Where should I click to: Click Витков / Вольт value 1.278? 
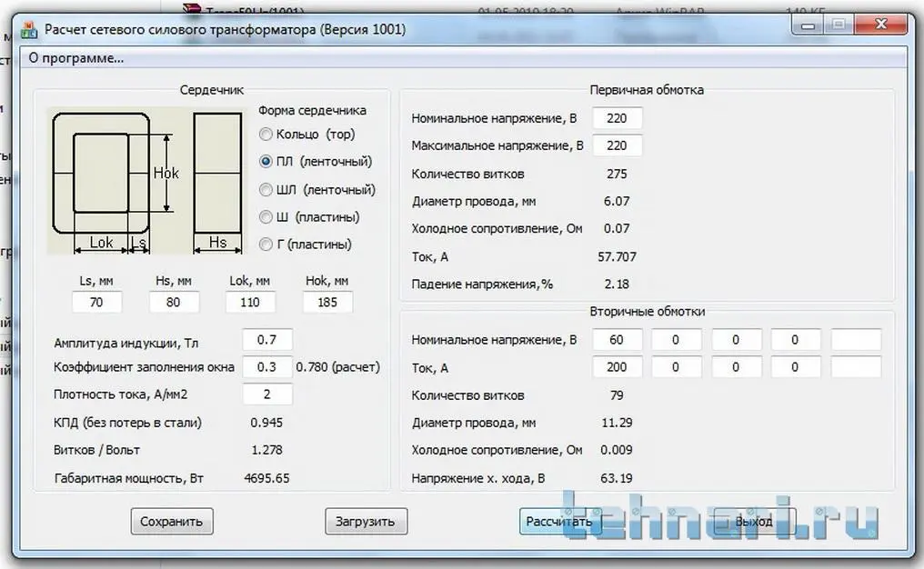(266, 450)
